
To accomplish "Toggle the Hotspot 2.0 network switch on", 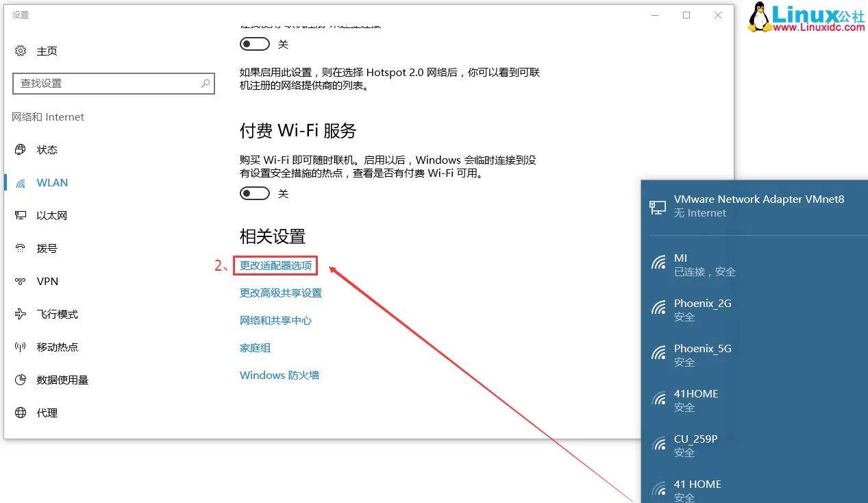I will 255,44.
